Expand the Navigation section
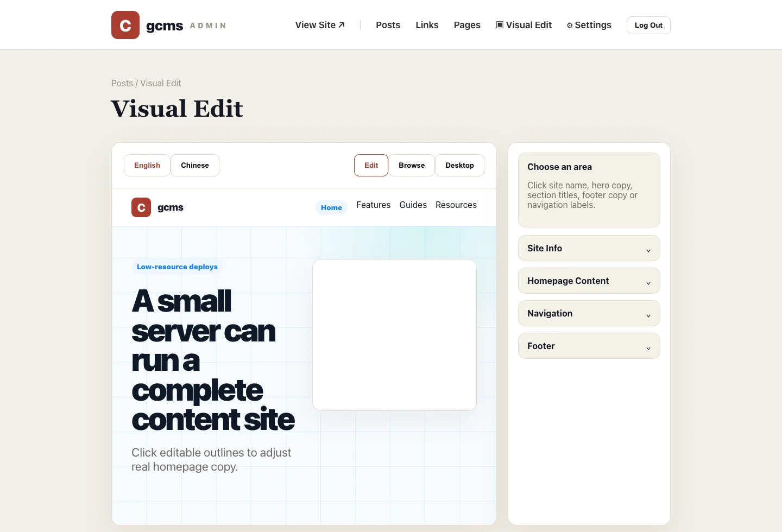782x532 pixels. pyautogui.click(x=589, y=313)
